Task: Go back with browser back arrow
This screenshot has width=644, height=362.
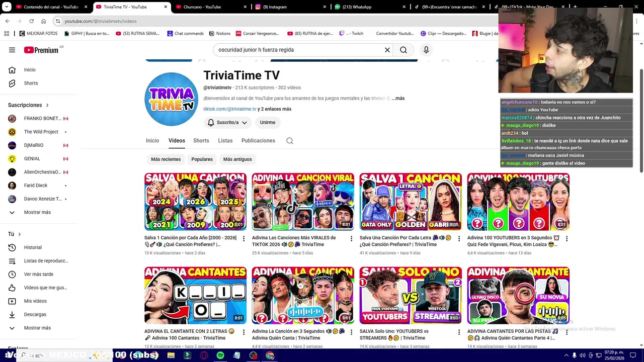Action: coord(7,21)
